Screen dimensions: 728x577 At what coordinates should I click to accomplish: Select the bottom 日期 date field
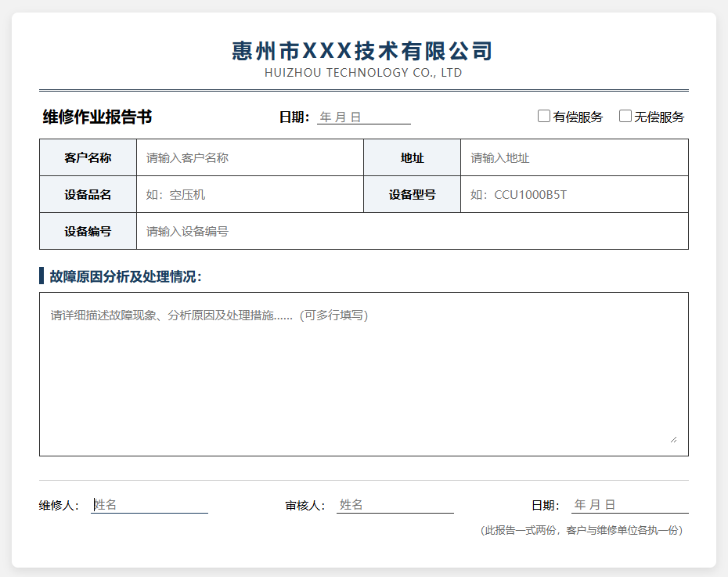[x=629, y=505]
